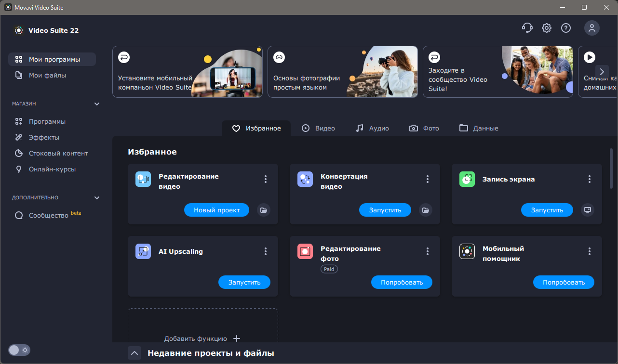Open the Заходите в сообщество banner

(x=498, y=72)
